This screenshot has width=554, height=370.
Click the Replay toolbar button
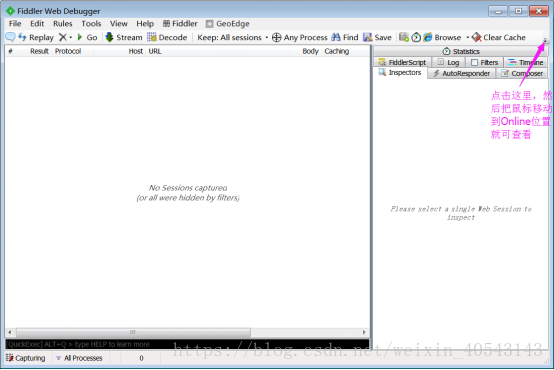[36, 37]
